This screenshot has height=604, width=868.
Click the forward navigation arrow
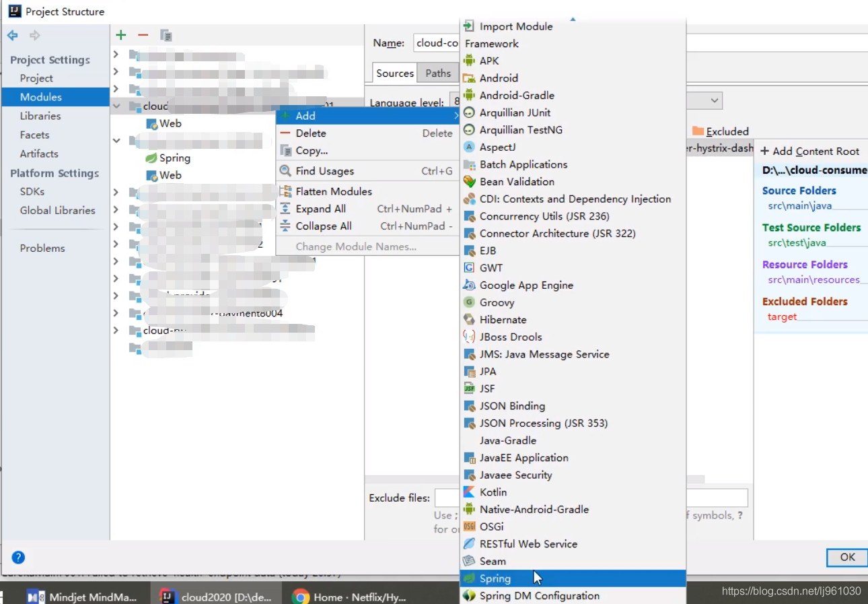tap(35, 35)
